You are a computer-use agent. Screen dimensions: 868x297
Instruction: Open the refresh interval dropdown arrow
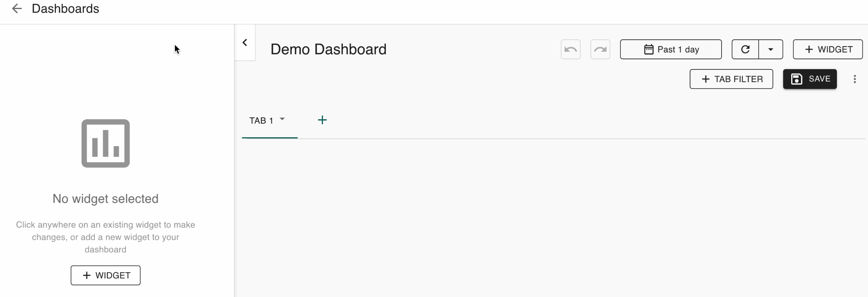[771, 49]
